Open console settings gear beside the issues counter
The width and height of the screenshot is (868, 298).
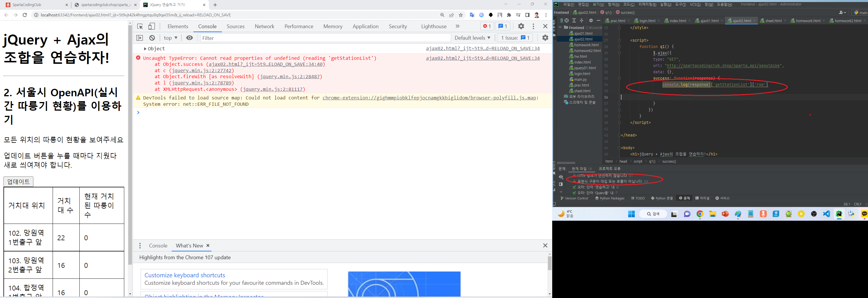(545, 38)
